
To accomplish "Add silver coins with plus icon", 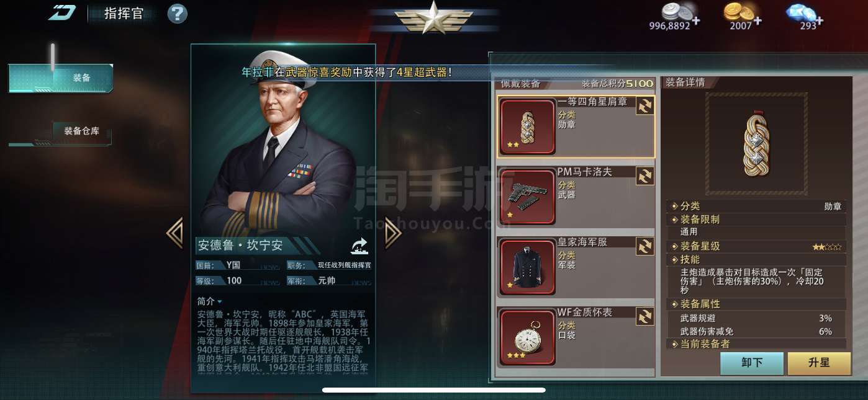I will 696,21.
